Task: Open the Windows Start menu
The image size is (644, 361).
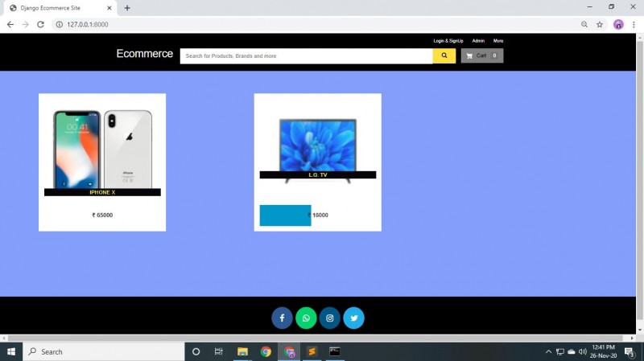Action: (11, 351)
